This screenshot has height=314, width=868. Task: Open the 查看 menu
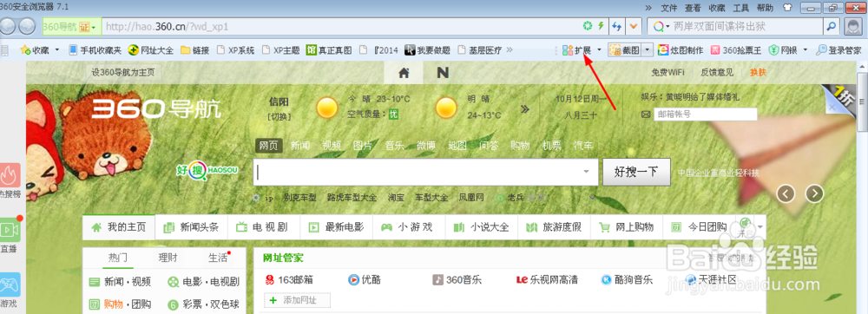693,8
